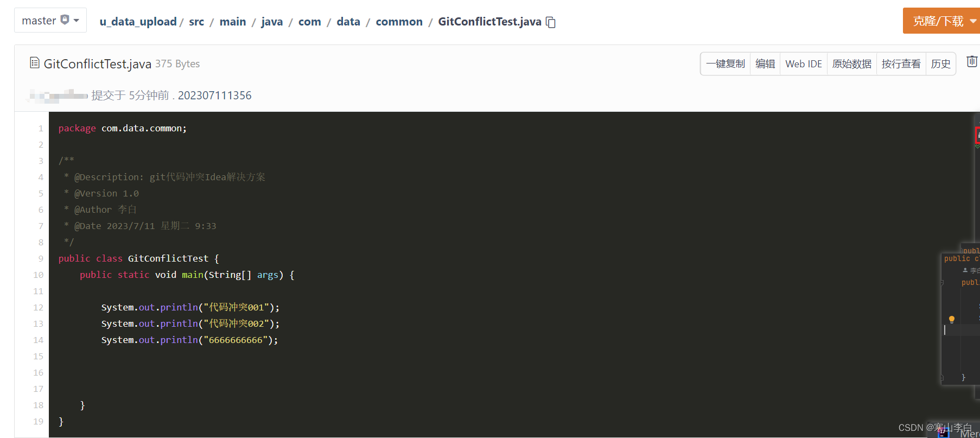The width and height of the screenshot is (980, 438).
Task: Click the file document icon beside GitConflictTest.java
Action: [35, 63]
